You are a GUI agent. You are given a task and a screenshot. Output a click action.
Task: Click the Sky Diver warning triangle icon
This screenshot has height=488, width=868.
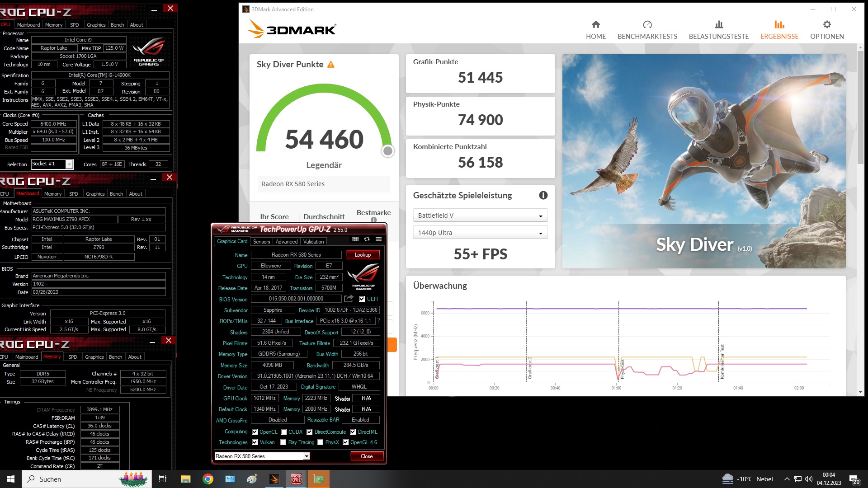pos(331,65)
